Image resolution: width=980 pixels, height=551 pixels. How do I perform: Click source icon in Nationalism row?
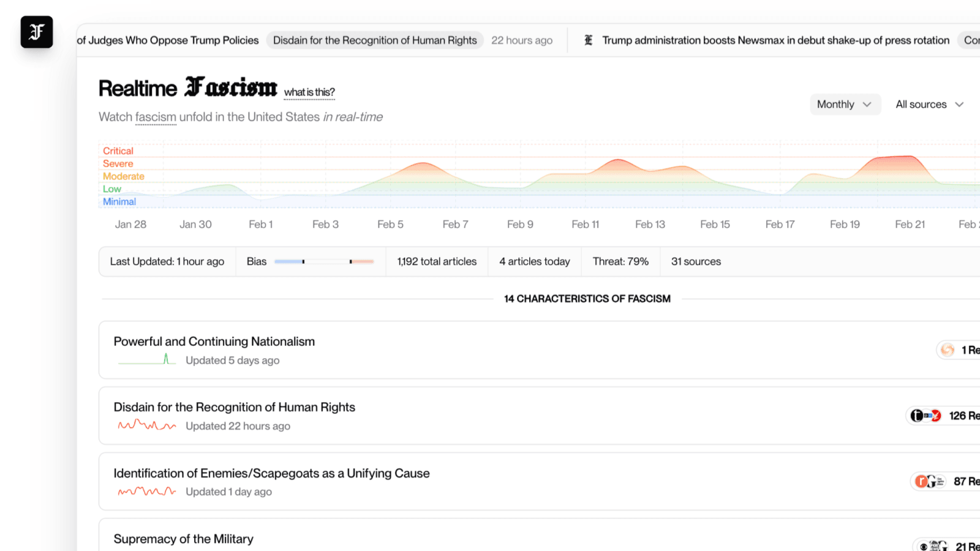[948, 350]
